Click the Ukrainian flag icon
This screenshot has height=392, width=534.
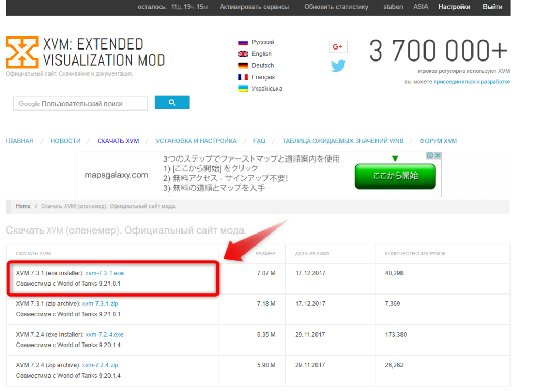[243, 89]
